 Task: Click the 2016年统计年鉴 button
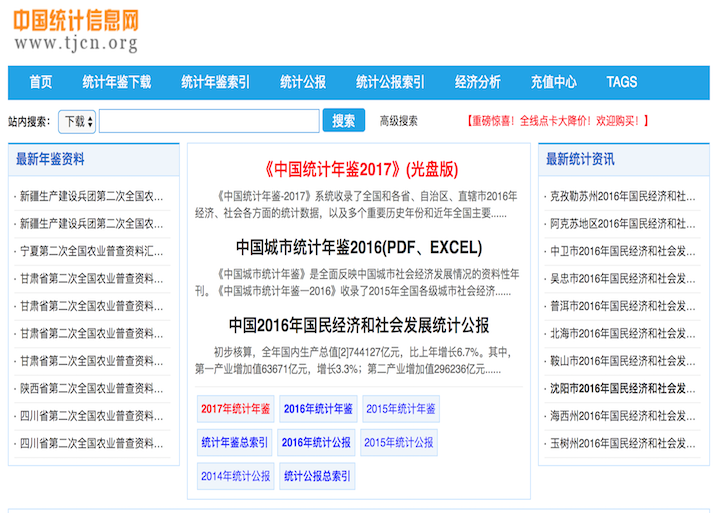[318, 409]
